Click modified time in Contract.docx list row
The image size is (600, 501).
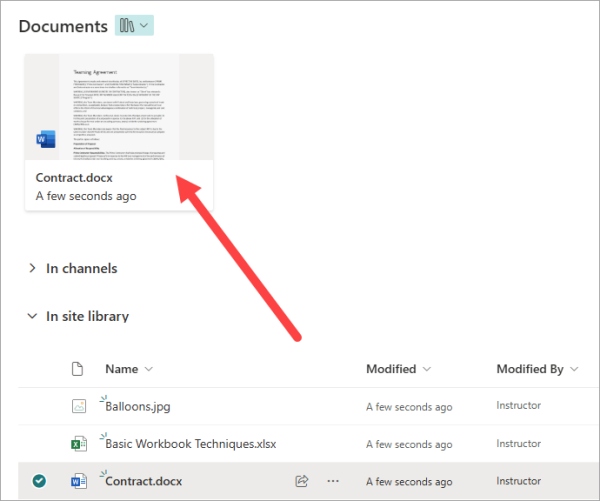409,481
